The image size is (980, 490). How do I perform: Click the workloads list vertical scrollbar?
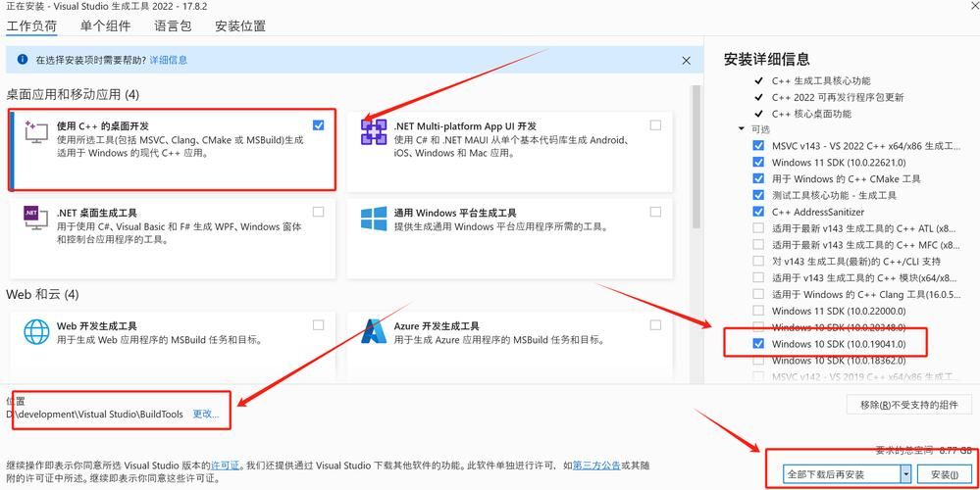(696, 156)
